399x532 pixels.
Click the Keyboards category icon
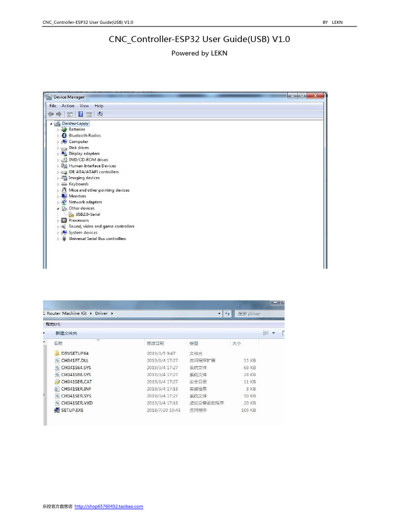(x=64, y=184)
